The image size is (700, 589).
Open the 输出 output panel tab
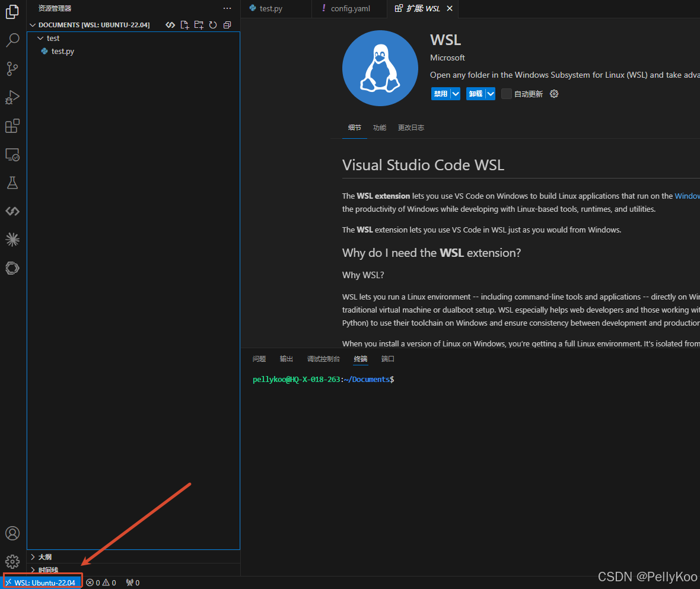(286, 359)
